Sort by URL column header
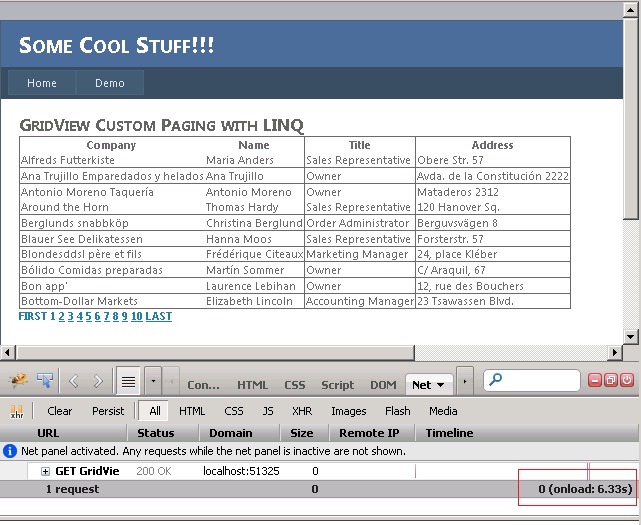Image resolution: width=641 pixels, height=525 pixels. coord(63,433)
